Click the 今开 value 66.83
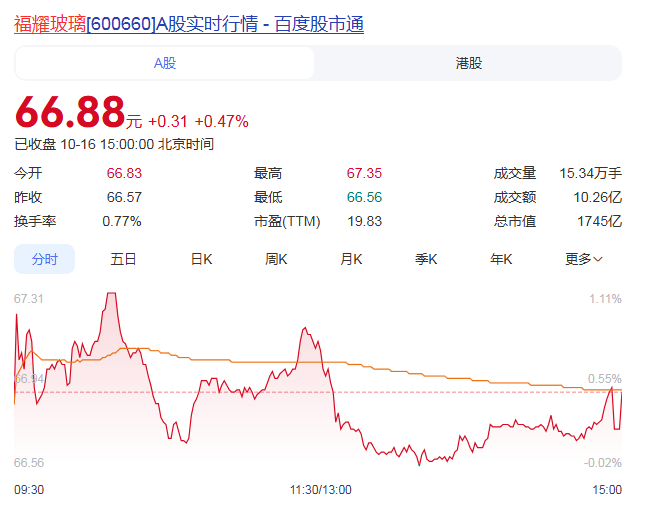This screenshot has width=661, height=511. coord(124,173)
